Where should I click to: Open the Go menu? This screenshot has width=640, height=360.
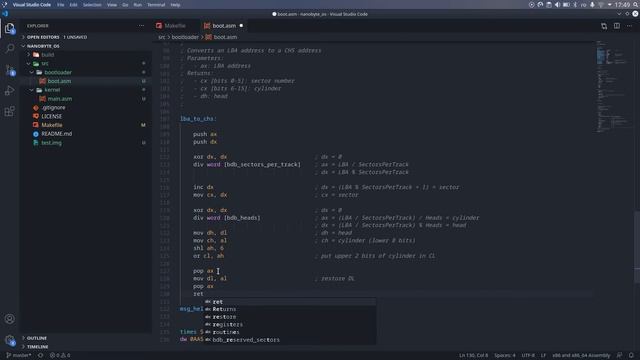coord(125,5)
